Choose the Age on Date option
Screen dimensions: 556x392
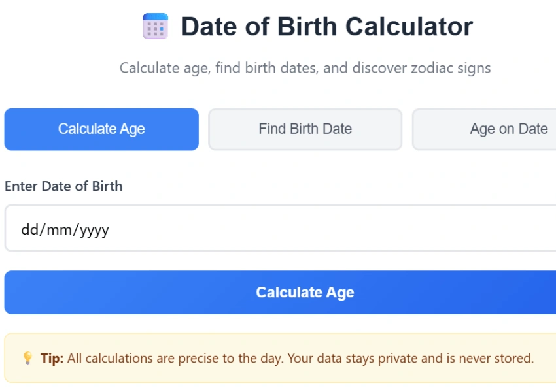[509, 129]
